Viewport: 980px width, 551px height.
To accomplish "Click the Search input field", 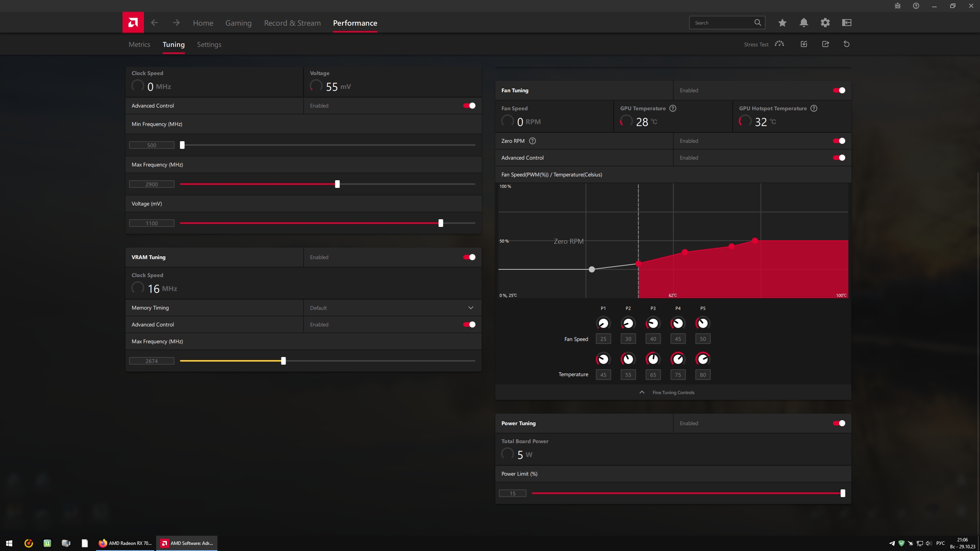I will pyautogui.click(x=722, y=23).
